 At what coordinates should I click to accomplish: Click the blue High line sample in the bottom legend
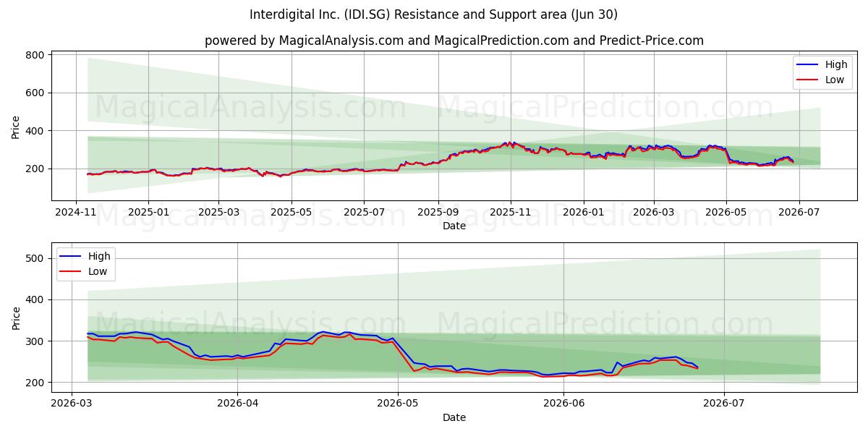click(72, 256)
